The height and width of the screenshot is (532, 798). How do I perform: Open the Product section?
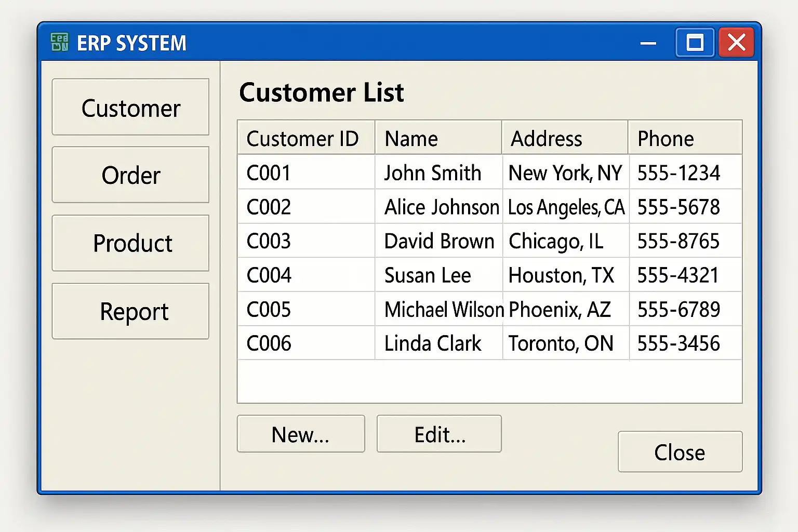click(130, 243)
